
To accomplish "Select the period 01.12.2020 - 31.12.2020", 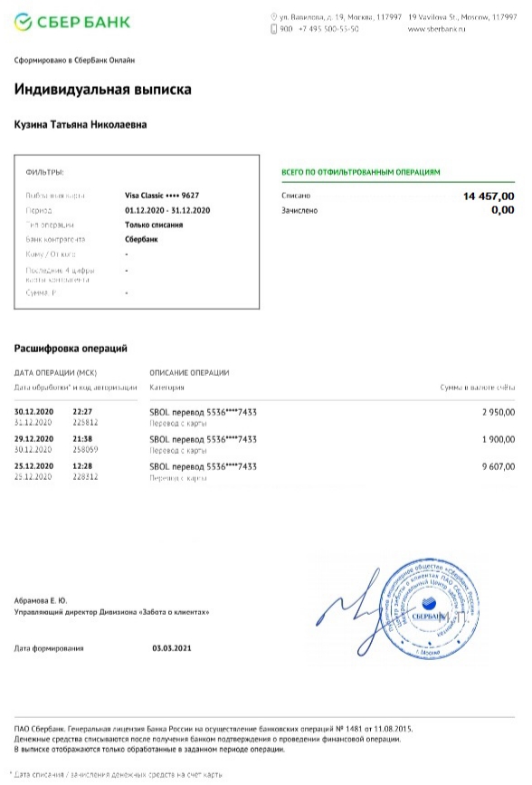I will click(167, 210).
